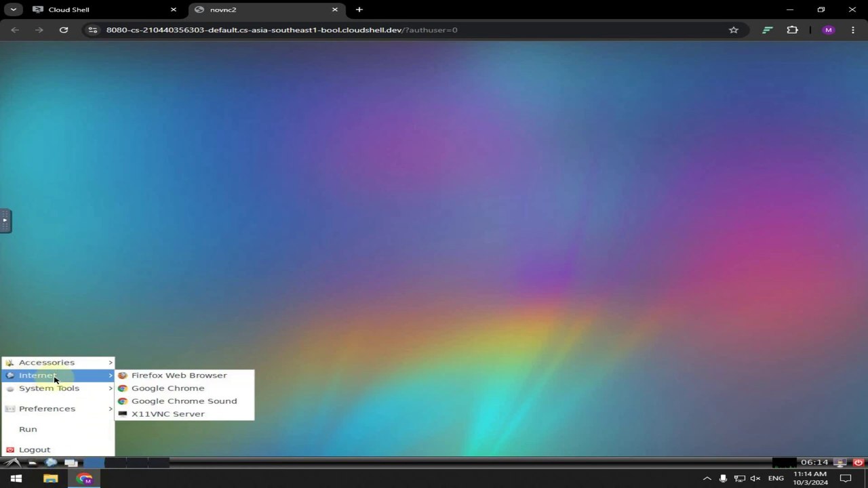Open the Chrome profile M avatar
The width and height of the screenshot is (868, 488).
point(828,30)
